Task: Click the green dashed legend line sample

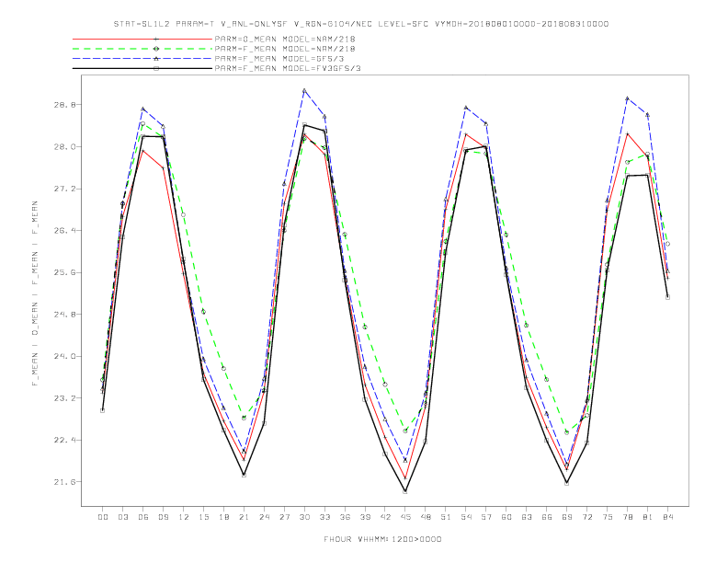Action: point(142,49)
